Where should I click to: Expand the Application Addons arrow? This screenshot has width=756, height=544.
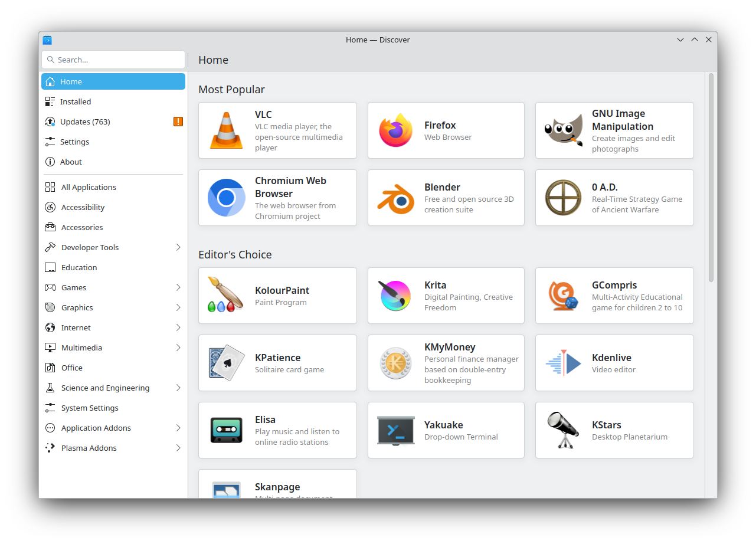point(178,428)
